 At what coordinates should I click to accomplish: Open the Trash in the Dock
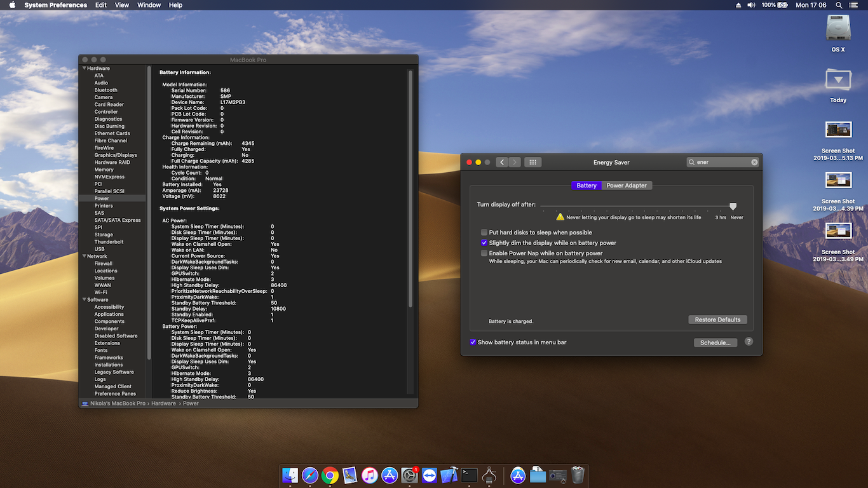(x=578, y=475)
